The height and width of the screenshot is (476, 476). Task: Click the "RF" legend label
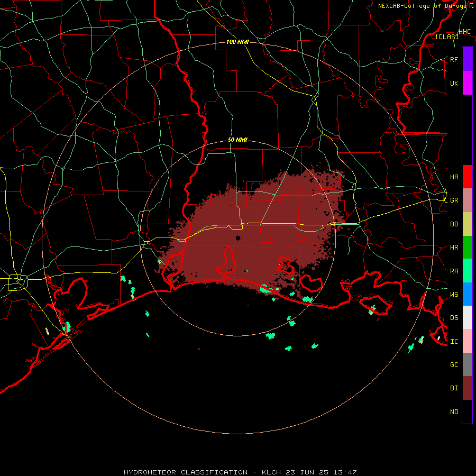pos(454,59)
